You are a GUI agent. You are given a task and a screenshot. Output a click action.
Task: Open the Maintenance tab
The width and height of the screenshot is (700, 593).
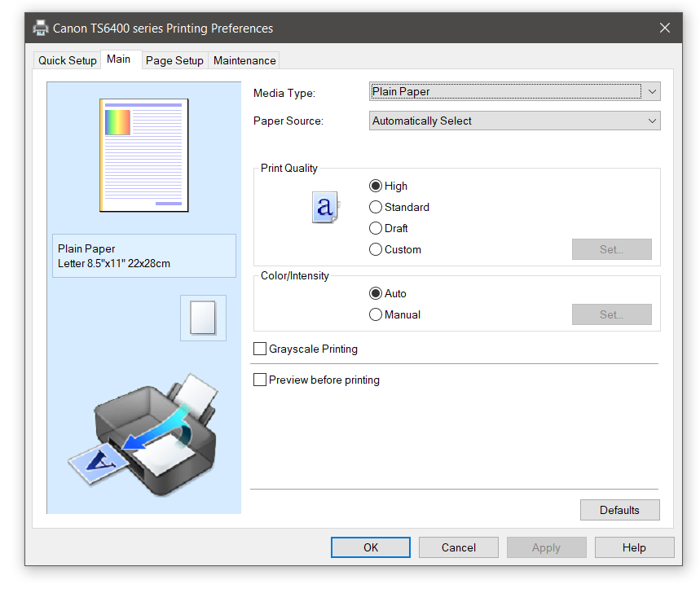[243, 59]
